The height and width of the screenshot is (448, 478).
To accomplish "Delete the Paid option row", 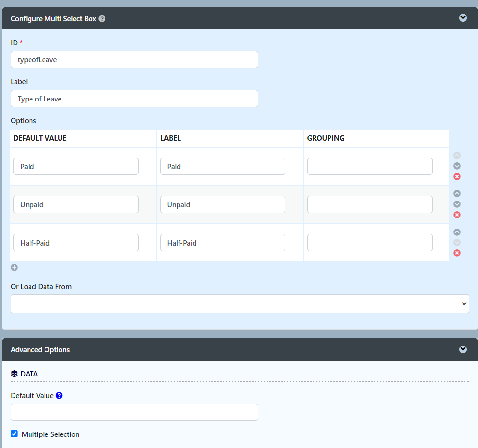I will pyautogui.click(x=457, y=177).
